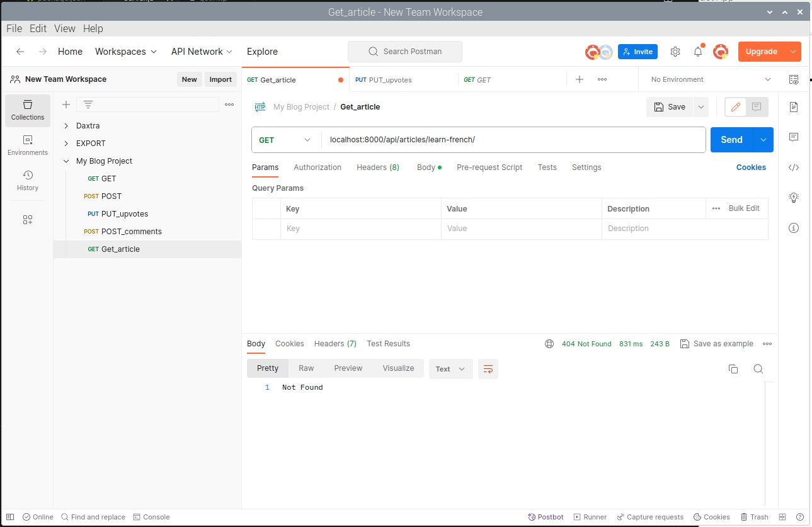Click the query param Key field
Image resolution: width=812 pixels, height=527 pixels.
pos(360,229)
